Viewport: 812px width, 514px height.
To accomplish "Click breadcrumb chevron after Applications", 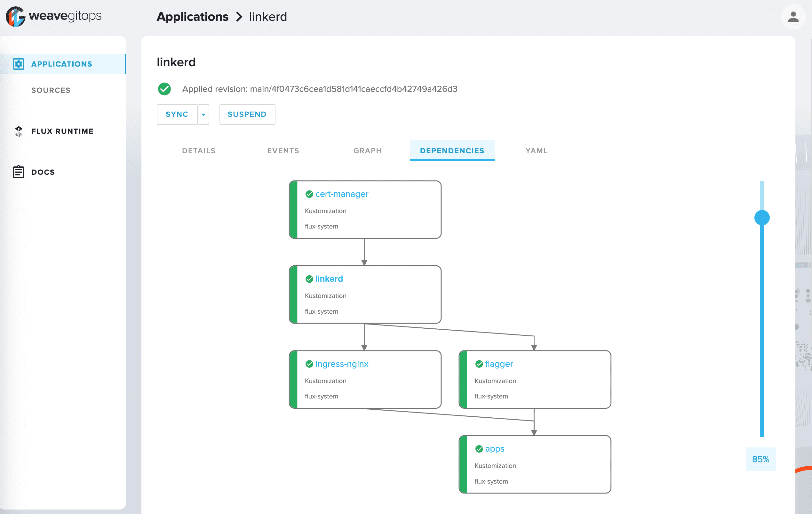I will [x=239, y=17].
